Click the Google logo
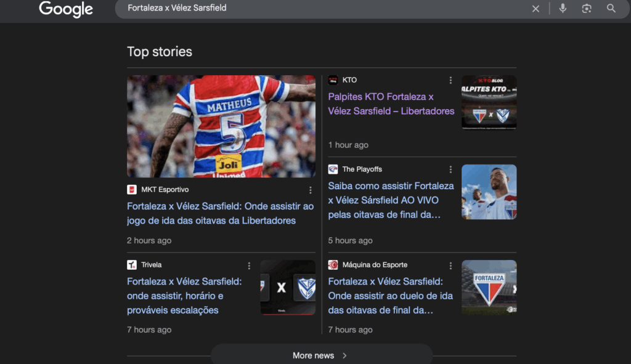 tap(66, 9)
